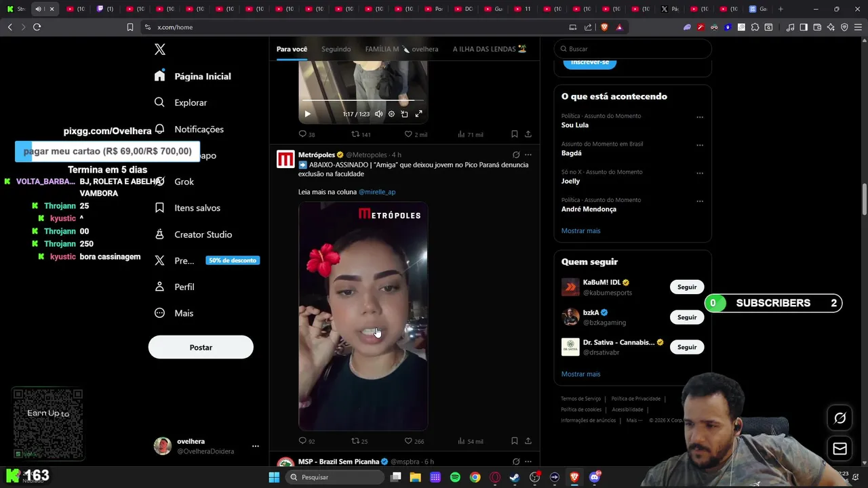
Task: Switch to the Seguindo tab
Action: (x=336, y=49)
